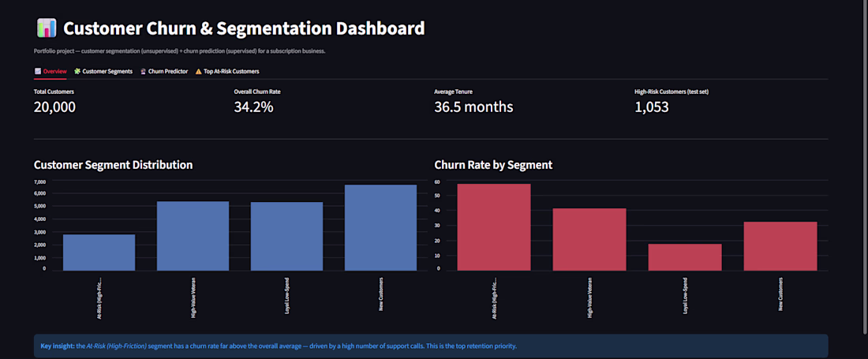Click the Total Customers label
Image resolution: width=868 pixels, height=359 pixels.
54,92
